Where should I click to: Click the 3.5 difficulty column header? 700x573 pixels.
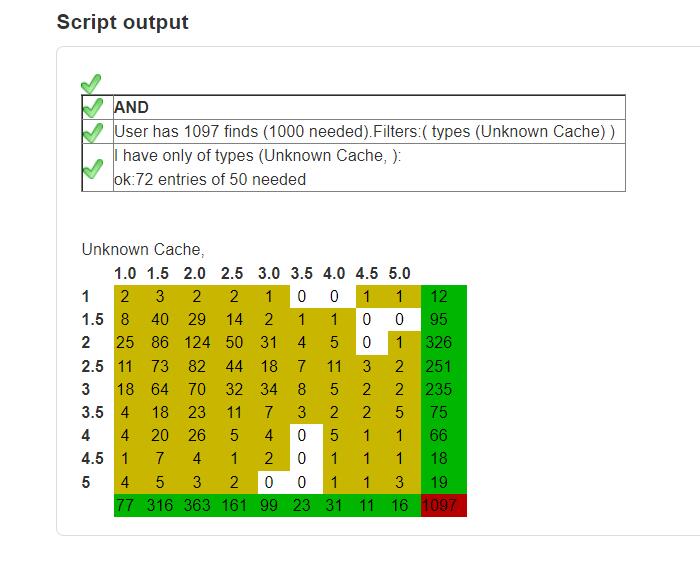tap(301, 273)
